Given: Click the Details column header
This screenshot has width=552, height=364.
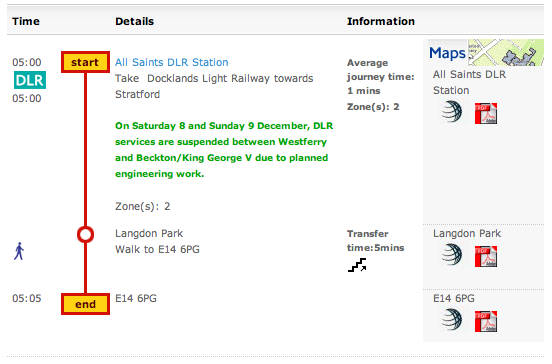Looking at the screenshot, I should pyautogui.click(x=134, y=21).
